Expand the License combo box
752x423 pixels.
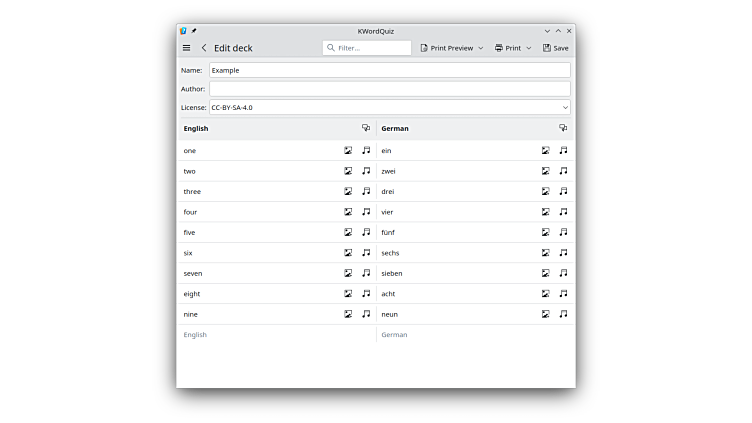click(x=565, y=107)
